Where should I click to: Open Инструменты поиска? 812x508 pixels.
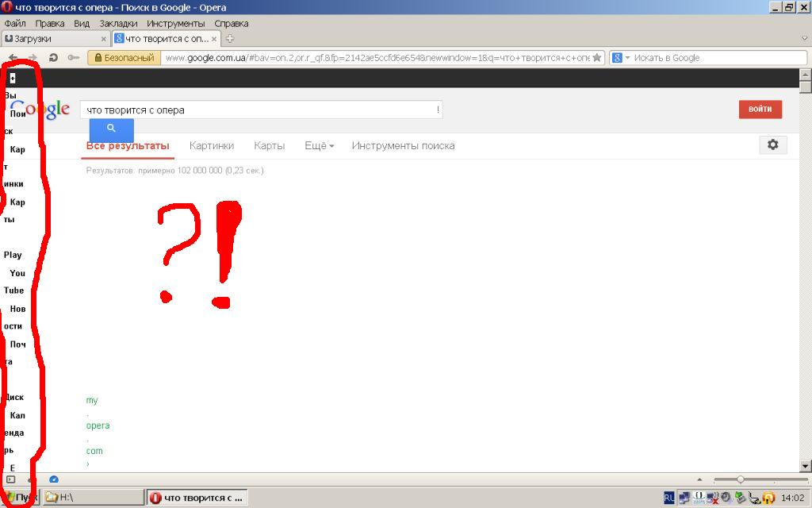pyautogui.click(x=403, y=145)
